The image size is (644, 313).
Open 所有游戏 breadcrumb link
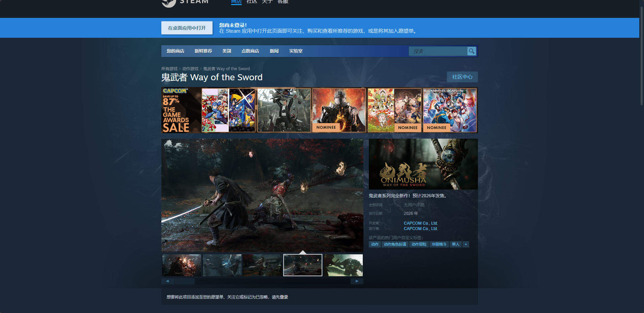[169, 68]
